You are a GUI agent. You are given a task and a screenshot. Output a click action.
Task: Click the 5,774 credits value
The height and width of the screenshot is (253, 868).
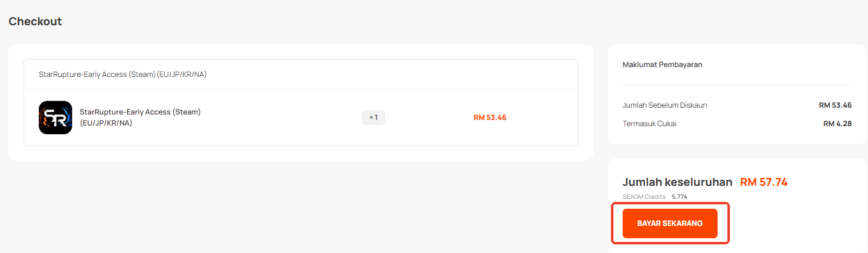coord(679,197)
